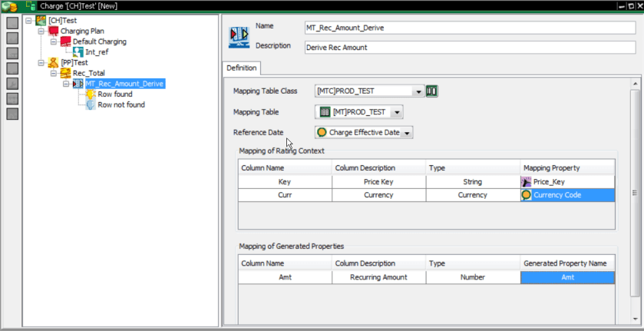This screenshot has height=331, width=644.
Task: Click the Curr column name cell
Action: [285, 195]
